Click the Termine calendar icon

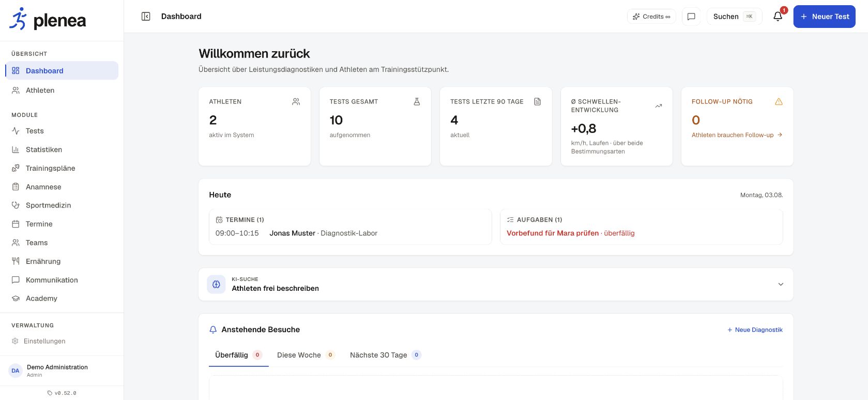click(x=16, y=224)
